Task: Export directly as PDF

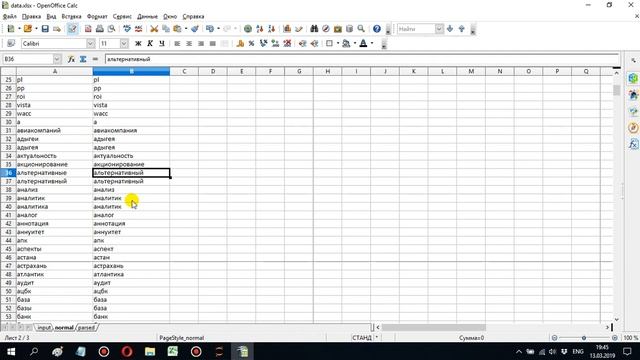Action: 88,29
